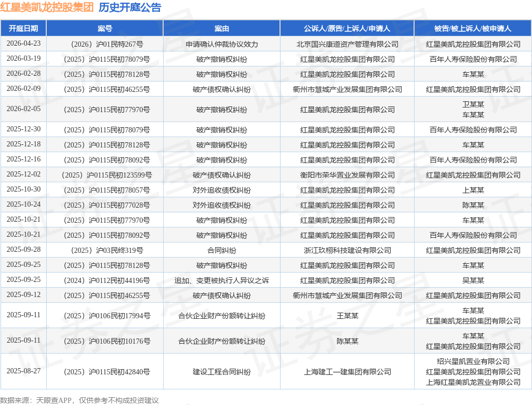Click case (2025)沪0115民初46255号 dated 2026-02-09
This screenshot has height=405, width=532.
point(107,89)
